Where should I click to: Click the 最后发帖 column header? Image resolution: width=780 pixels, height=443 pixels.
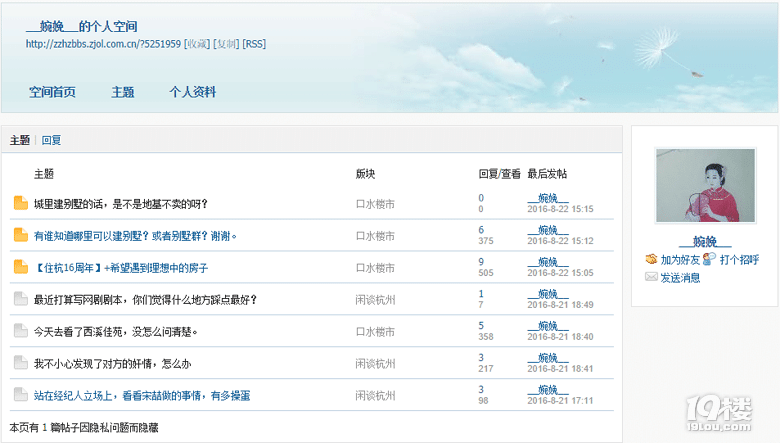547,174
